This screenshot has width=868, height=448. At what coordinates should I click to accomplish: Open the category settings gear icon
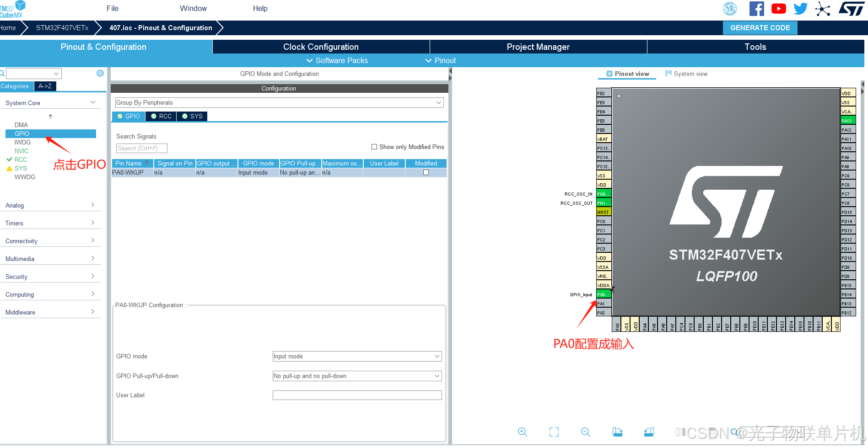coord(100,73)
